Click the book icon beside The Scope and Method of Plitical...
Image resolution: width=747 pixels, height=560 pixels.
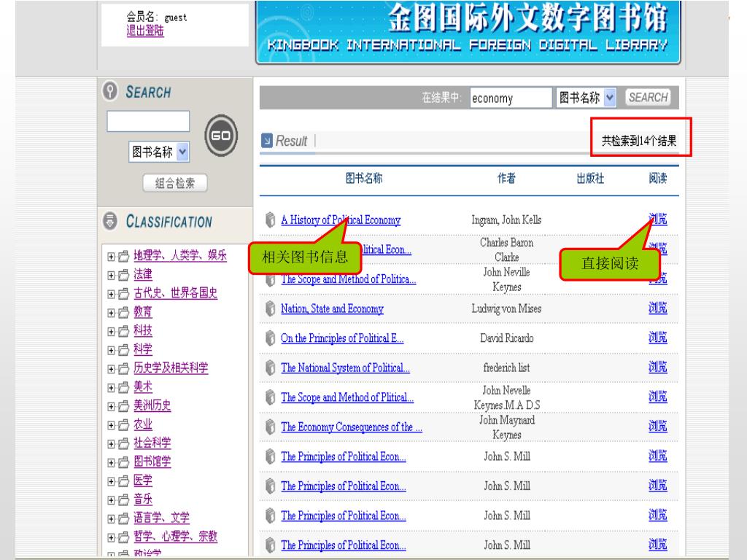click(x=270, y=397)
